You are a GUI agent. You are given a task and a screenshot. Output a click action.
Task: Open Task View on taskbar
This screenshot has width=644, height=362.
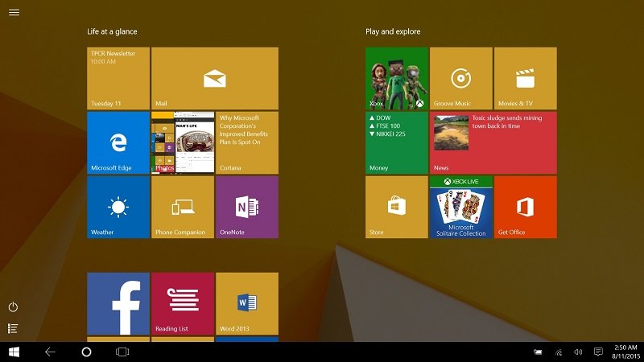(122, 352)
